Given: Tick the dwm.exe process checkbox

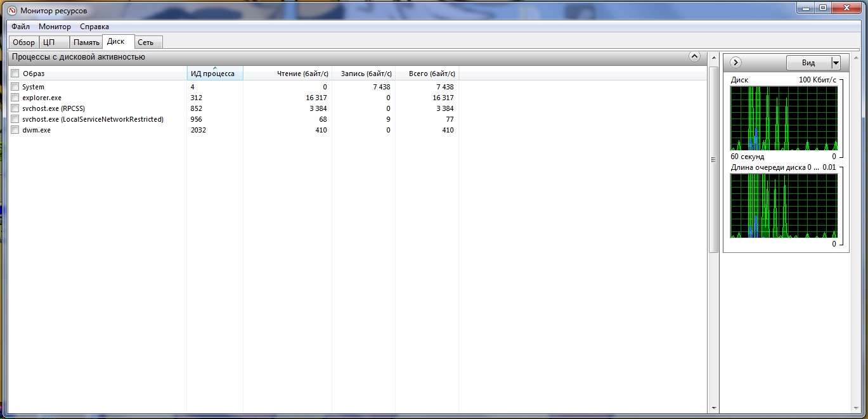Looking at the screenshot, I should pyautogui.click(x=15, y=130).
